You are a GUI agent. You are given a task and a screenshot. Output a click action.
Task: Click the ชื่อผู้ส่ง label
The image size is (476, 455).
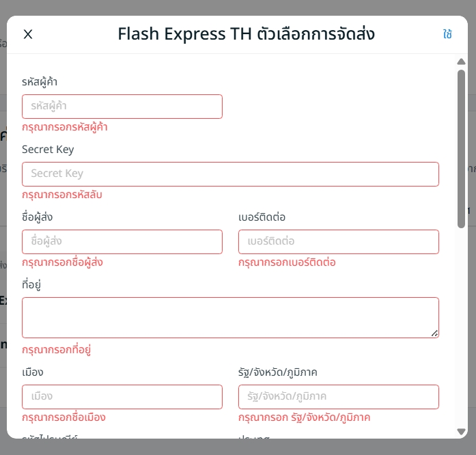[x=38, y=217]
